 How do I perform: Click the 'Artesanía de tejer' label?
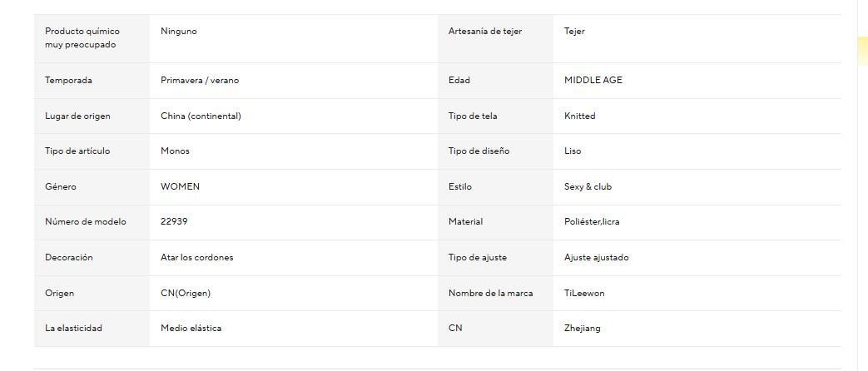coord(485,32)
